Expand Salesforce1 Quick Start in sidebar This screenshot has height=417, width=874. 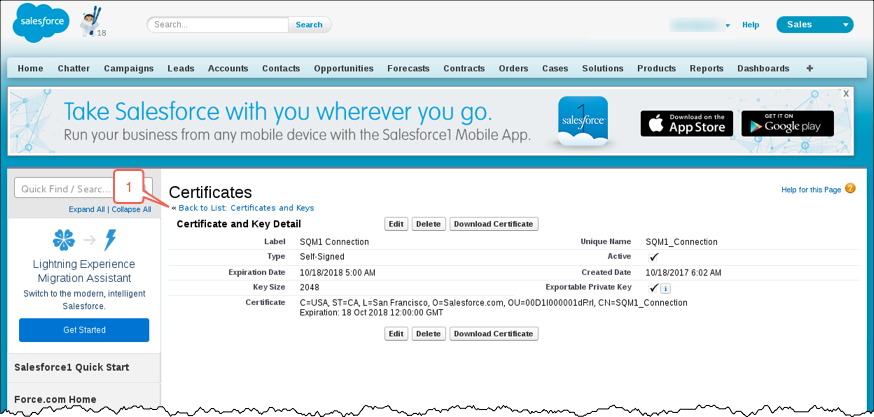(72, 367)
